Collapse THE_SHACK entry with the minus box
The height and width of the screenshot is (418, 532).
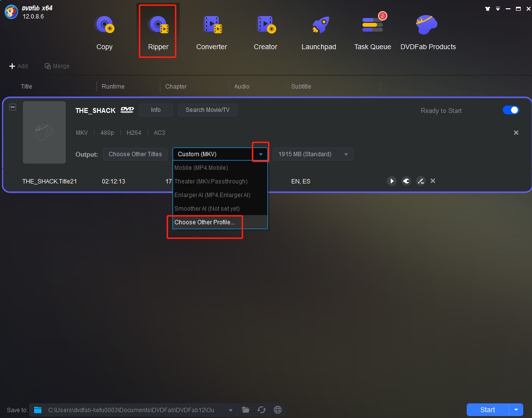pyautogui.click(x=12, y=107)
